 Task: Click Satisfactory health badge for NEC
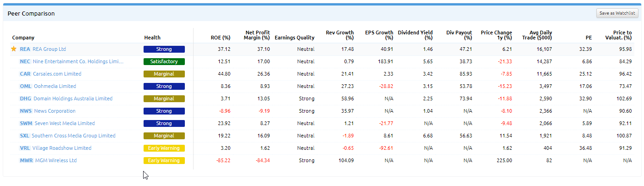164,61
